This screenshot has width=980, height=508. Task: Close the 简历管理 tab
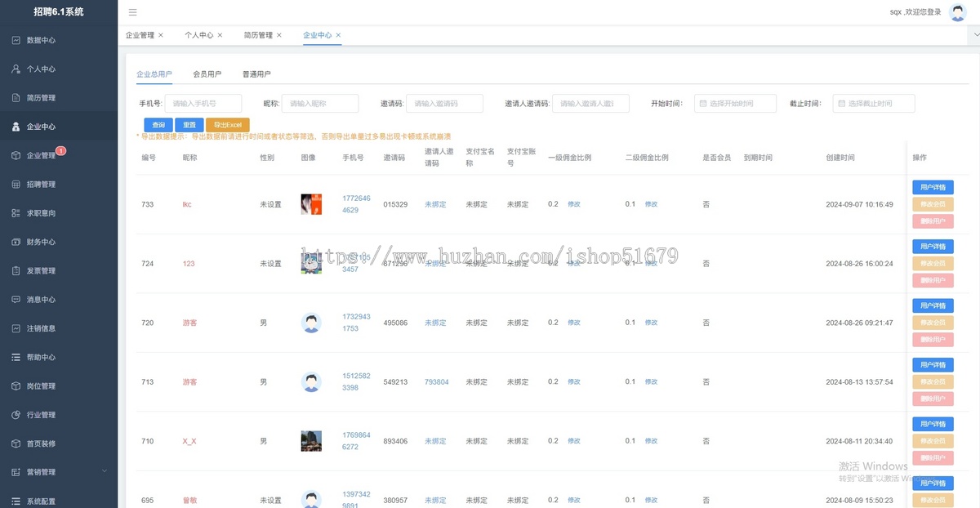[x=279, y=35]
